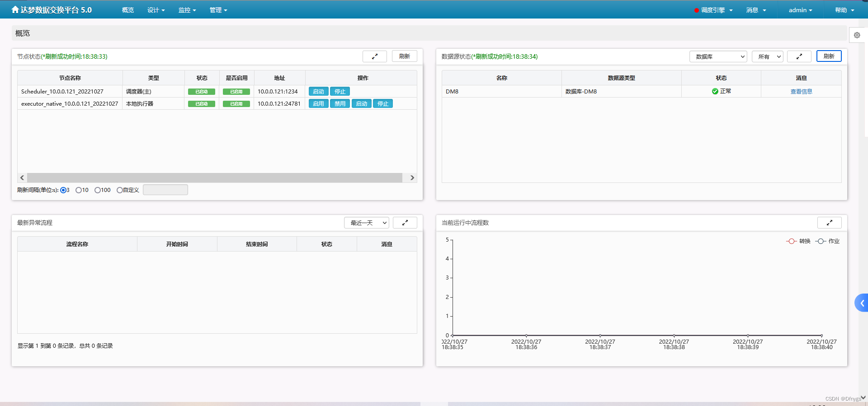Expand the 当前运行中流程数 panel with fullscreen icon
Image resolution: width=868 pixels, height=406 pixels.
tap(830, 223)
